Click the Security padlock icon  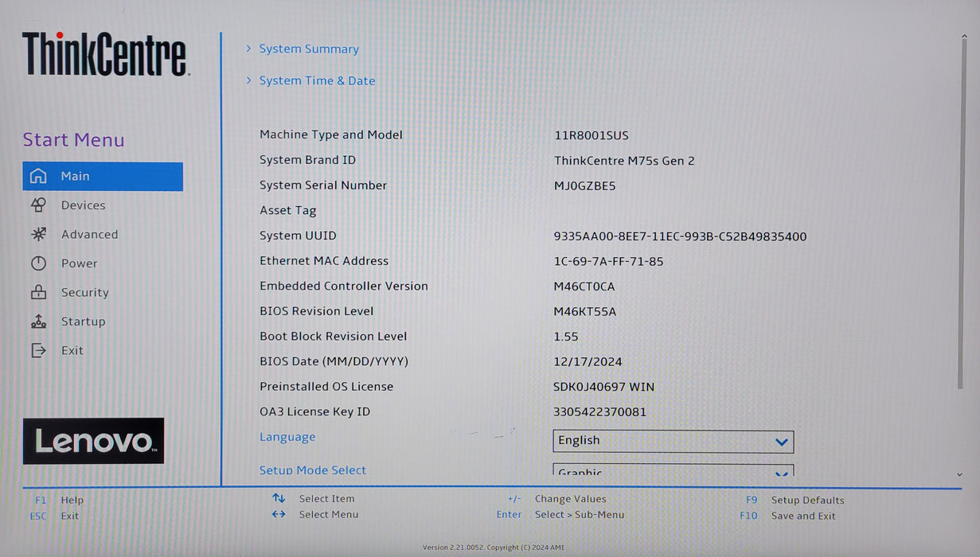point(38,292)
